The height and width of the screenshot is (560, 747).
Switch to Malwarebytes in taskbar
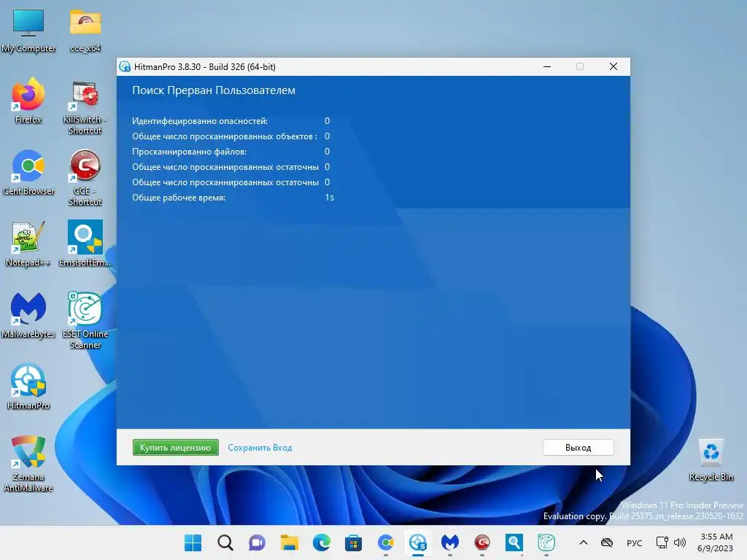(449, 542)
